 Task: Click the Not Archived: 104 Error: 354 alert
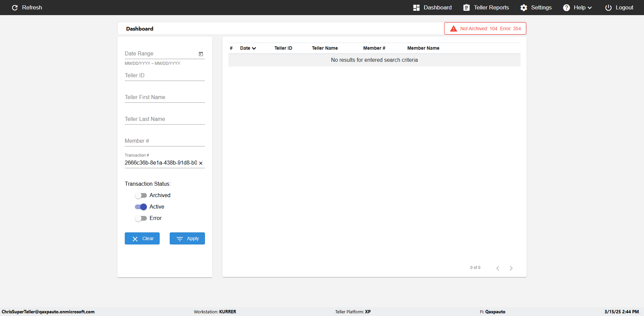485,29
